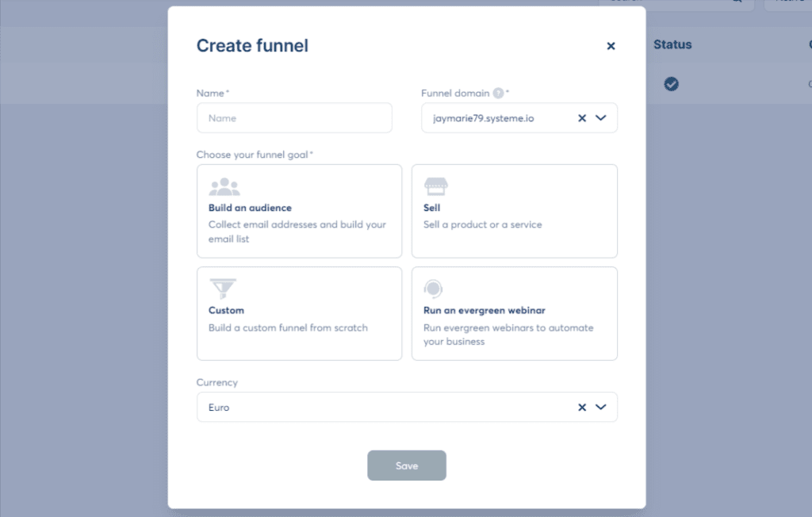Click the Euro currency value
This screenshot has width=812, height=517.
coord(219,408)
